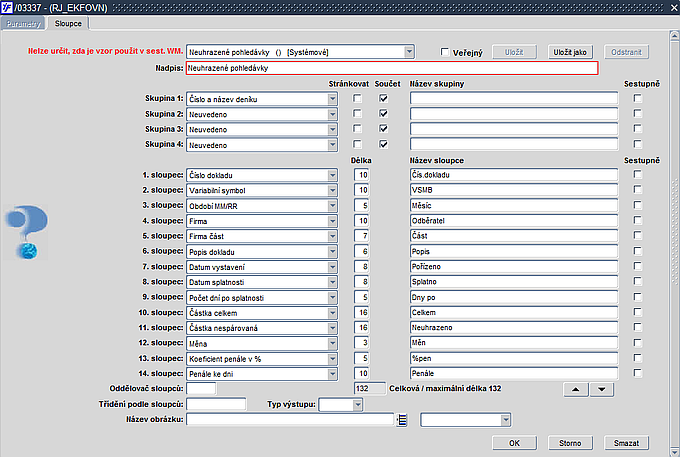Viewport: 680px width, 457px height.
Task: Open the Typ výstupu dropdown
Action: coord(357,405)
